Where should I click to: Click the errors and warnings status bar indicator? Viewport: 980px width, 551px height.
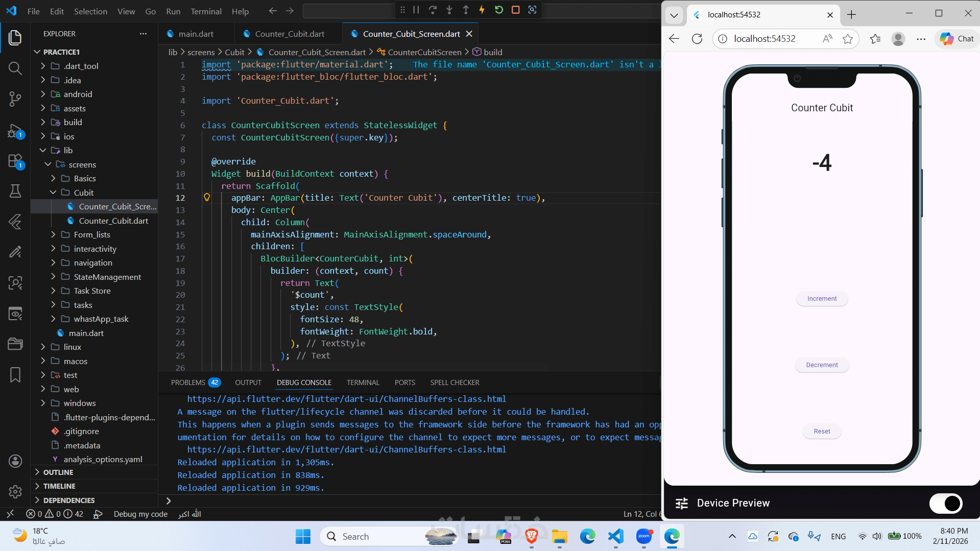coord(55,514)
